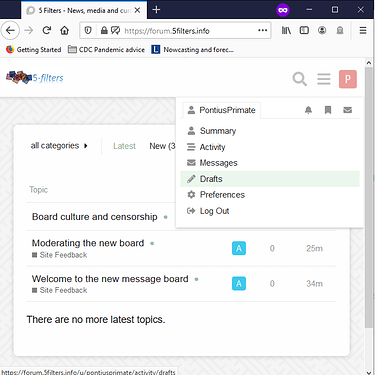Open Firefox application hamburger menu
Viewport: 377px width, 375px height.
tap(363, 30)
